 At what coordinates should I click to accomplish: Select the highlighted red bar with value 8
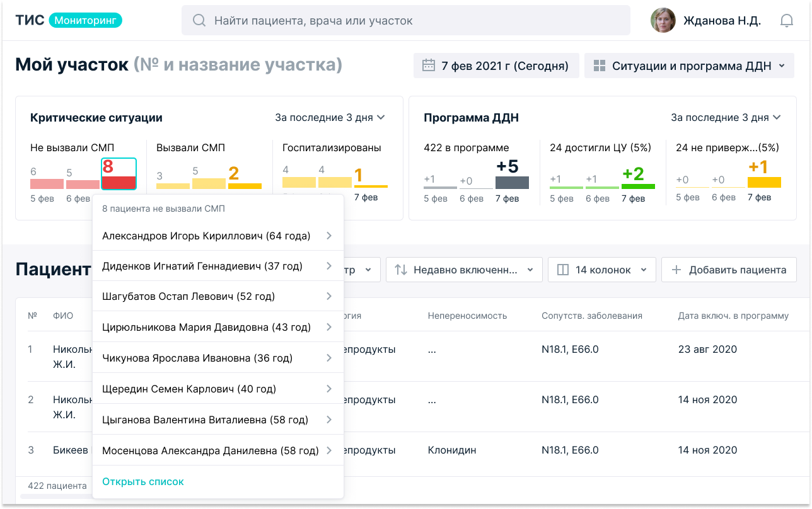click(119, 174)
